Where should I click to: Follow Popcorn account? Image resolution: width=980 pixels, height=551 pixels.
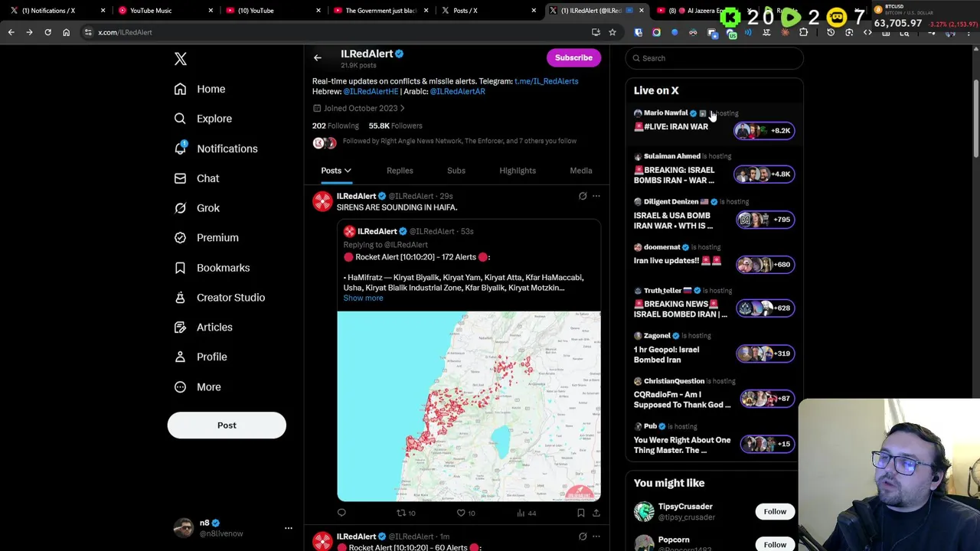click(775, 544)
